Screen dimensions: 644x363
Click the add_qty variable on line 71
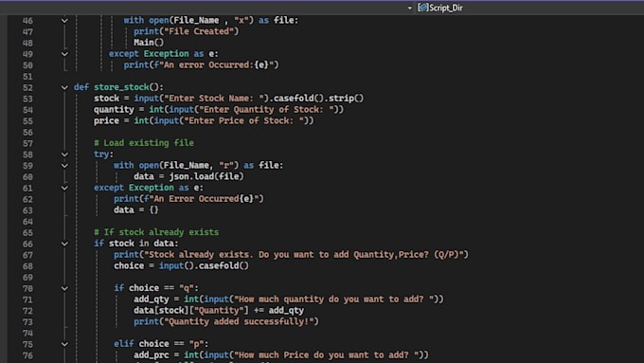pyautogui.click(x=152, y=299)
